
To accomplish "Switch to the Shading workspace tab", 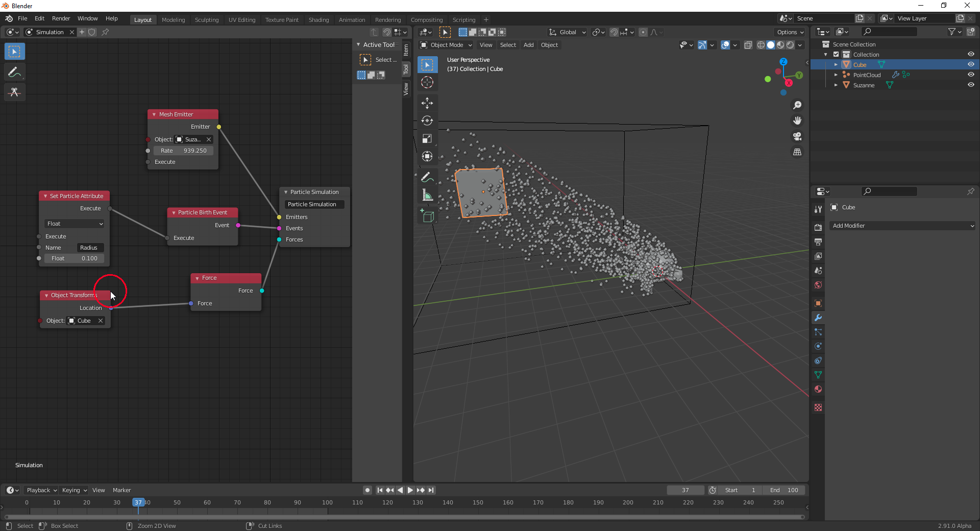I will (x=318, y=20).
